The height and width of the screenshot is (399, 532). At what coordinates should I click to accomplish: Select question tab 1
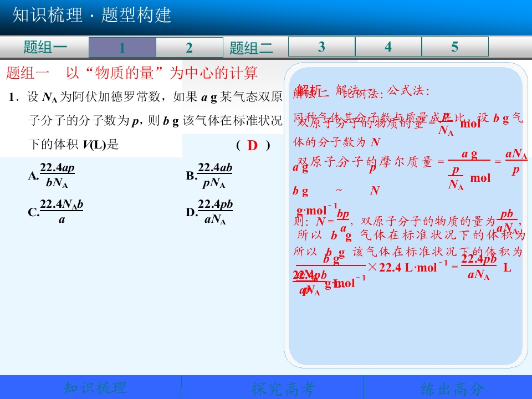[x=122, y=47]
